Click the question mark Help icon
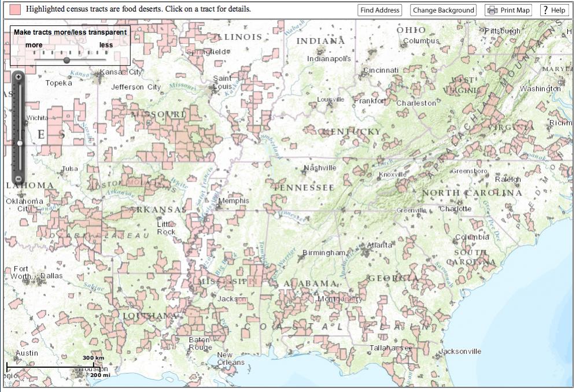 [546, 10]
